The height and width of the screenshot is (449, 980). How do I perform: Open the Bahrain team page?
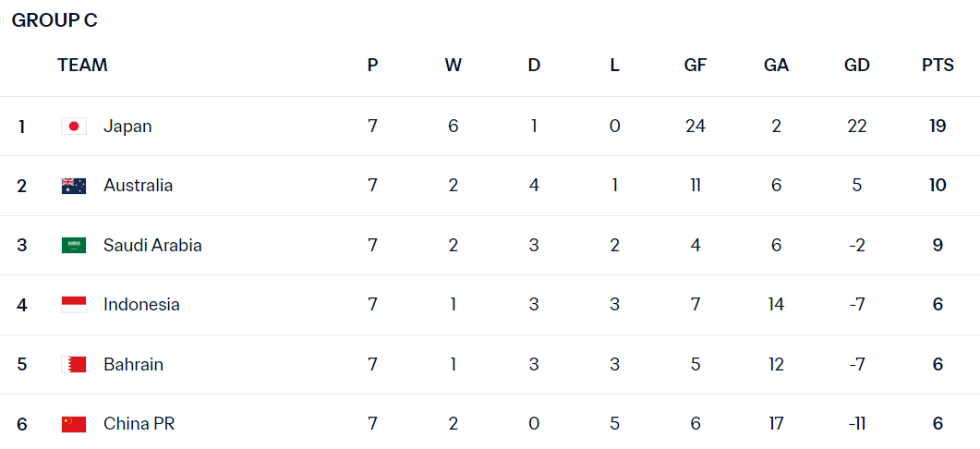[x=133, y=365]
